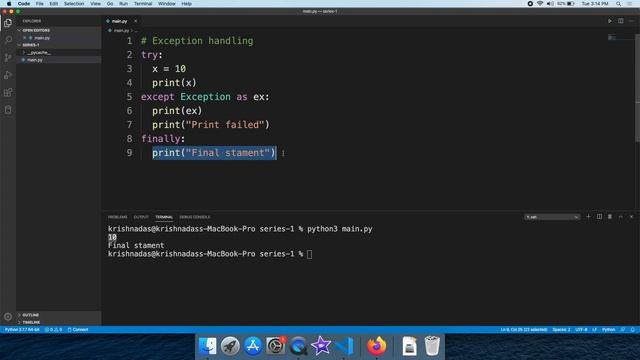Open the Run and Debug view

pyautogui.click(x=8, y=75)
